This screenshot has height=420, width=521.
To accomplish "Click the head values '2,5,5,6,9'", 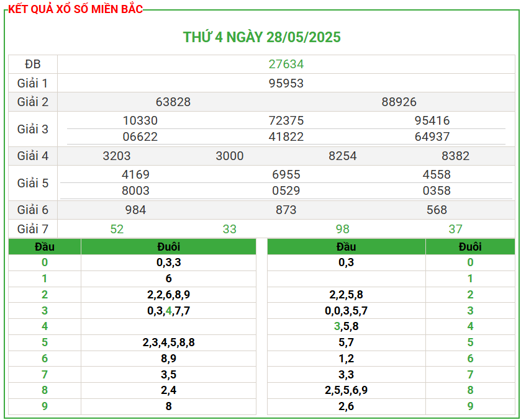I will tap(347, 390).
